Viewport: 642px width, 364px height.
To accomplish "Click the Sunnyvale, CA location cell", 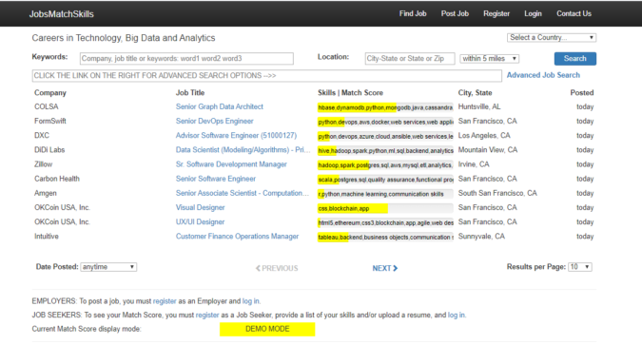I will 481,237.
